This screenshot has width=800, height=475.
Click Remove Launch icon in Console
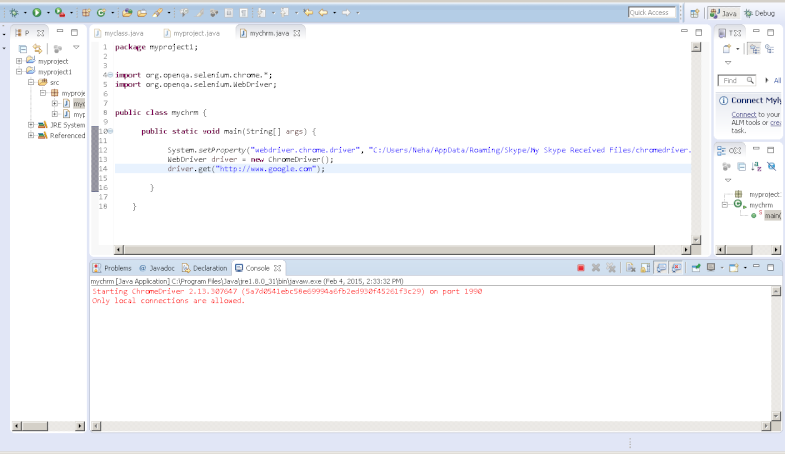click(x=595, y=268)
